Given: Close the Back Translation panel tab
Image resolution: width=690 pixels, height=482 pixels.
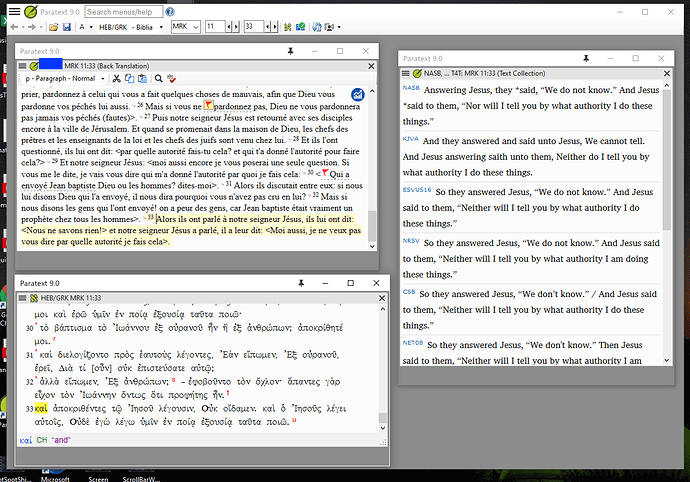Looking at the screenshot, I should [x=371, y=66].
